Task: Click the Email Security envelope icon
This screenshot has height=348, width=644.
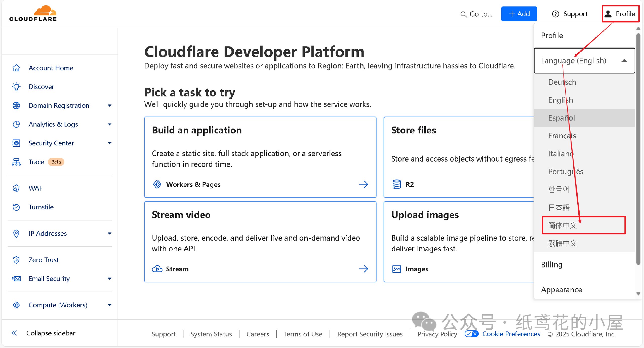Action: pos(16,279)
